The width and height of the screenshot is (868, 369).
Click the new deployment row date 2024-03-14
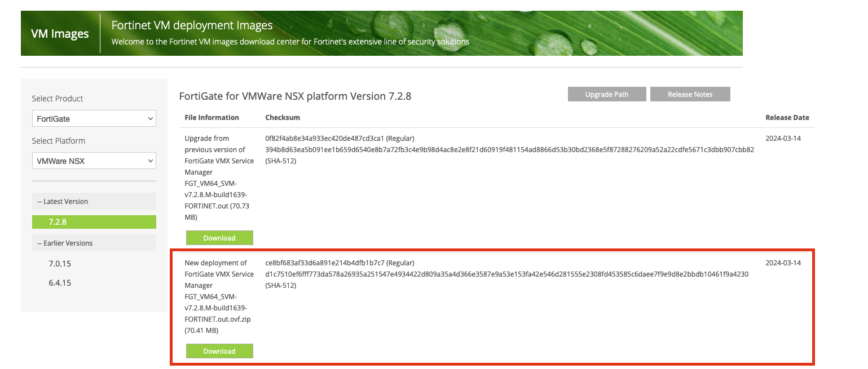pos(783,263)
